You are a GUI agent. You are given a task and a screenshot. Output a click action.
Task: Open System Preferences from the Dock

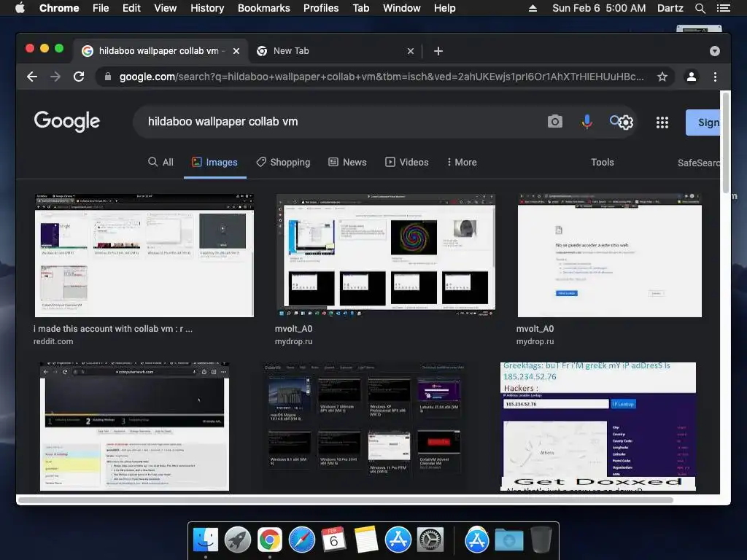[430, 540]
